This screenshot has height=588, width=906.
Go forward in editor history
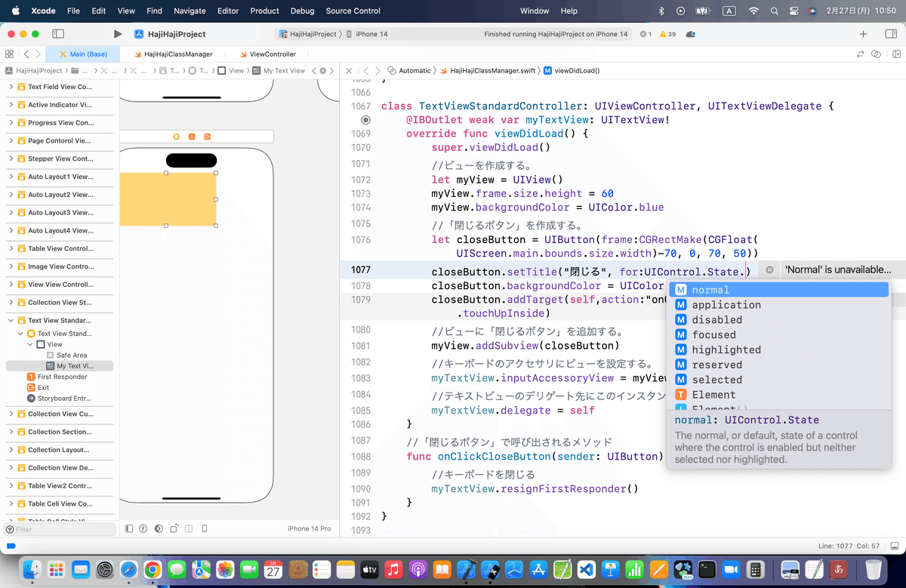coord(39,54)
